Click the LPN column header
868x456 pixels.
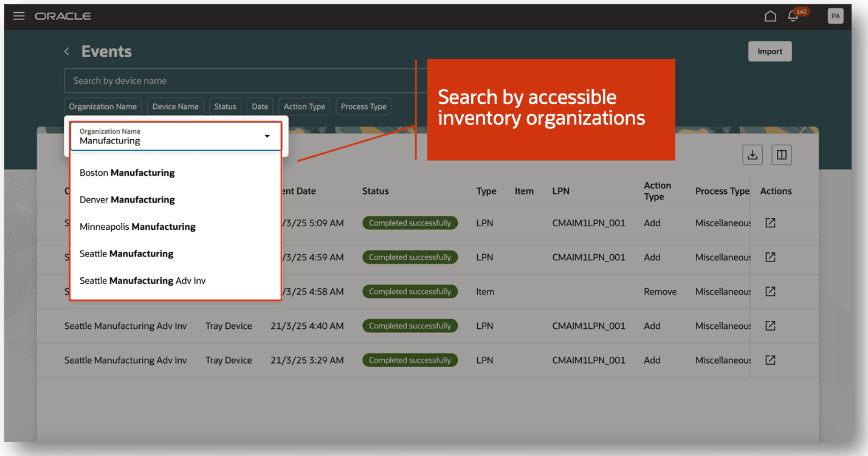coord(561,191)
